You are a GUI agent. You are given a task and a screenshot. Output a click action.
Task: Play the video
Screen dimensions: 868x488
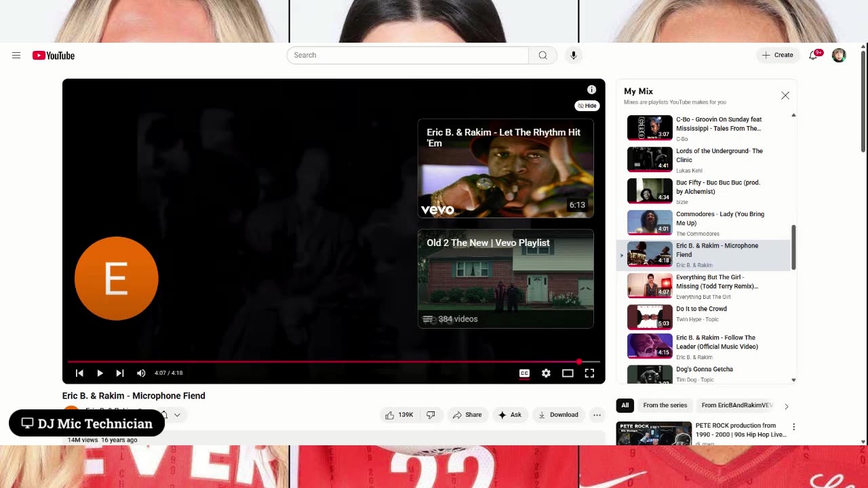[100, 373]
